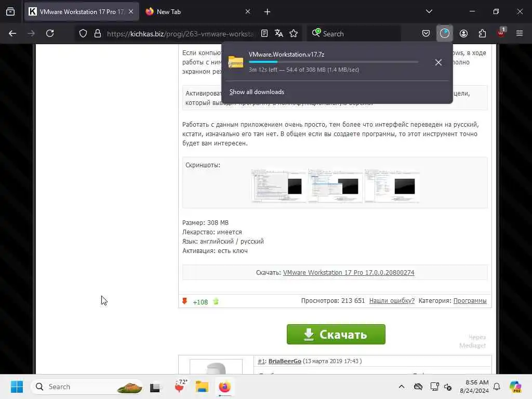The image size is (532, 399).
Task: Click the toolbar Search field
Action: (354, 34)
